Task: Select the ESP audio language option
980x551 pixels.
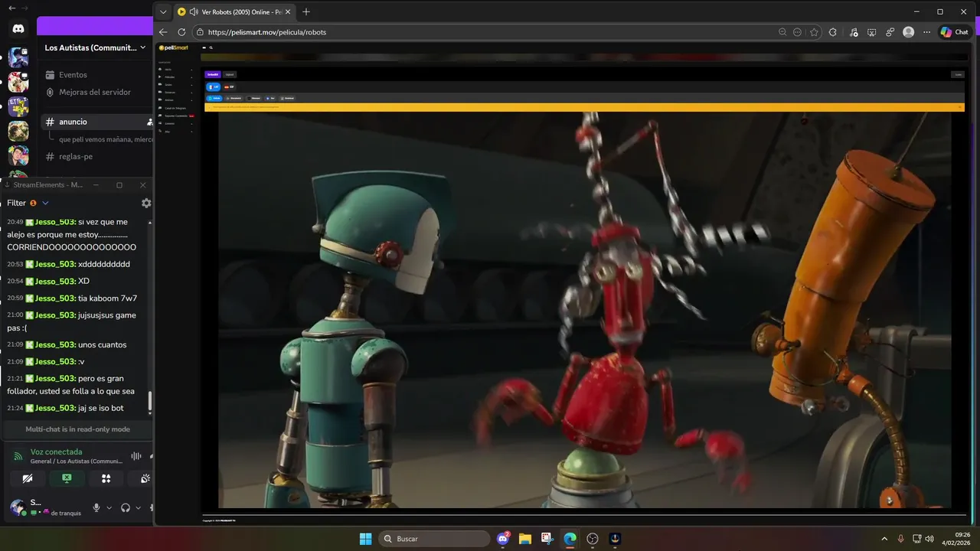Action: 229,87
